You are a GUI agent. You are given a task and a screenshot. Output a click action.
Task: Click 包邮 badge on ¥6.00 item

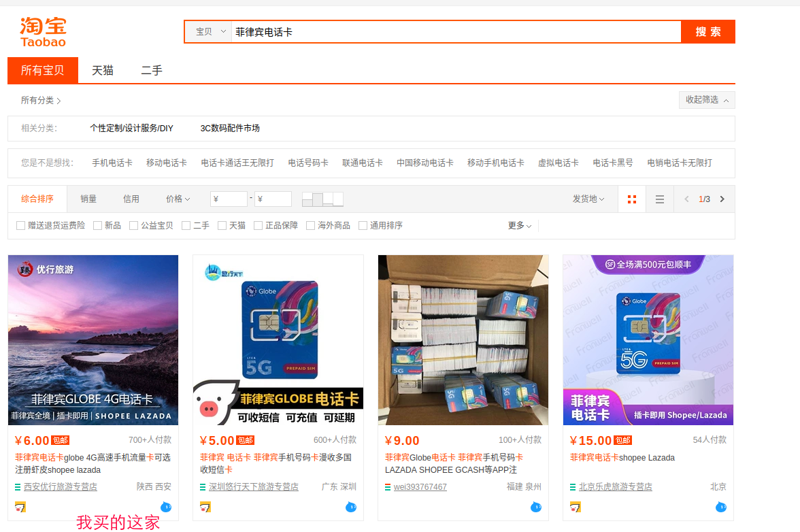60,440
